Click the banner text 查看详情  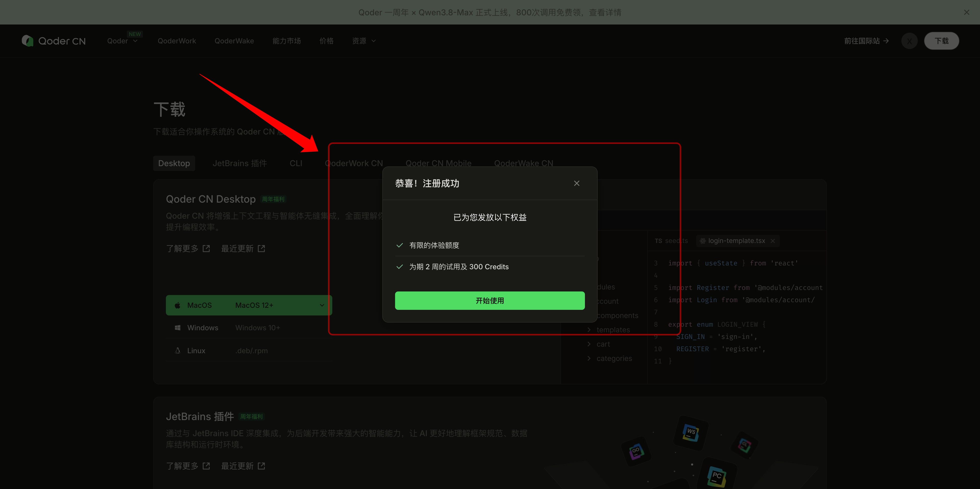(x=605, y=13)
